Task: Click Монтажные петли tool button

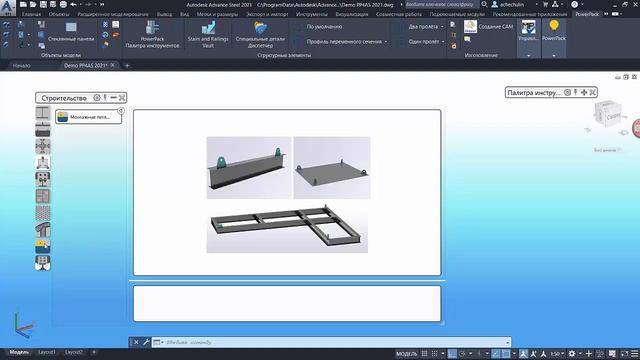Action: 89,117
